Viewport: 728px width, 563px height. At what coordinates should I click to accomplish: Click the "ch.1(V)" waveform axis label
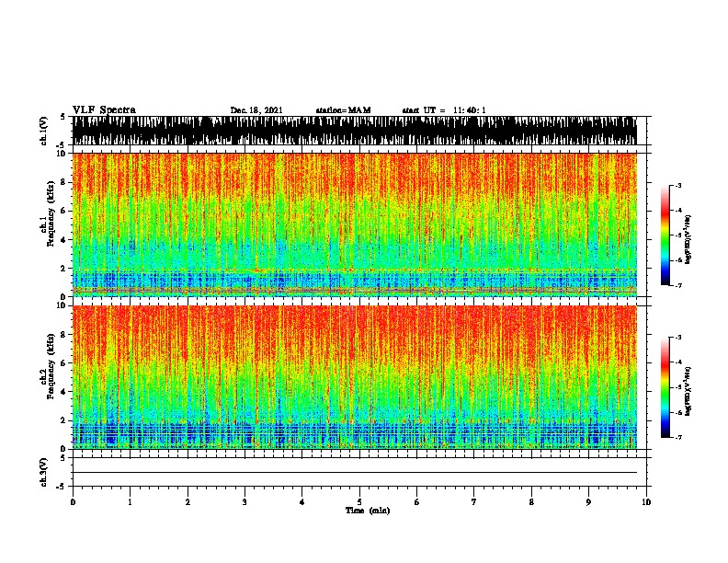(44, 131)
